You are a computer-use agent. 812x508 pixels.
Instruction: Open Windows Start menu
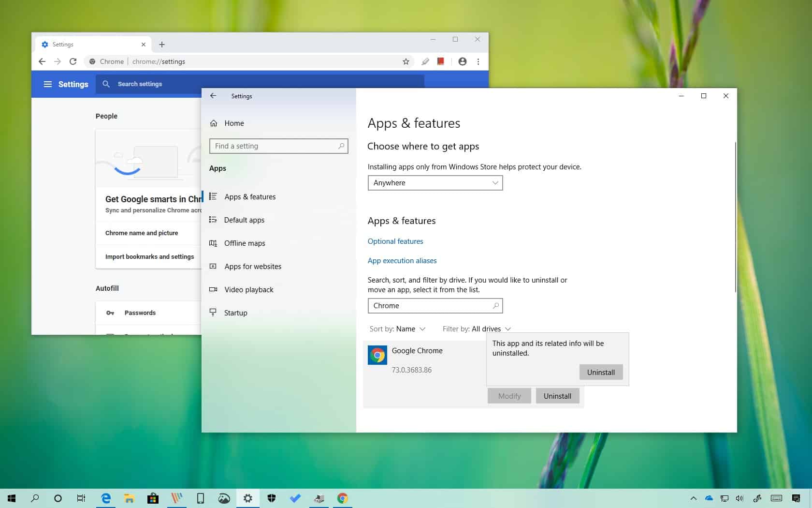click(12, 498)
